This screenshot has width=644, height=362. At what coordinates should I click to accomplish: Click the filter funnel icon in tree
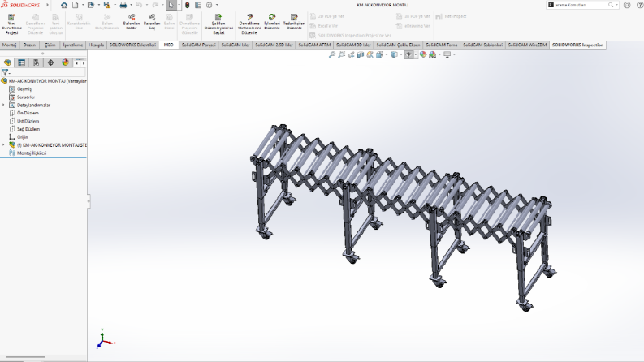[x=5, y=73]
